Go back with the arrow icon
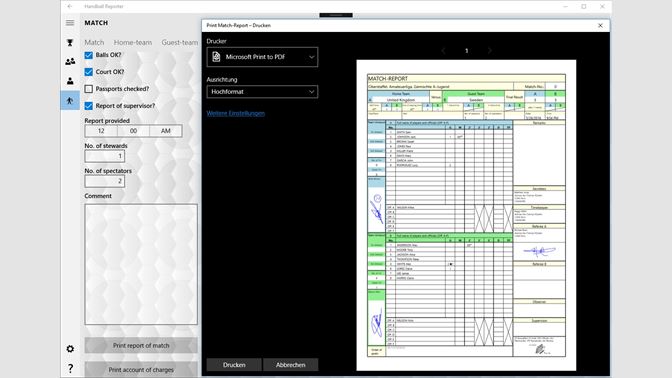This screenshot has height=378, width=672. click(x=70, y=6)
